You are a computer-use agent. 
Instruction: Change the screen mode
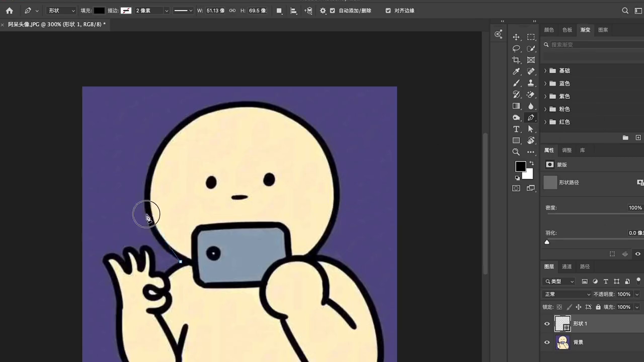click(x=531, y=188)
